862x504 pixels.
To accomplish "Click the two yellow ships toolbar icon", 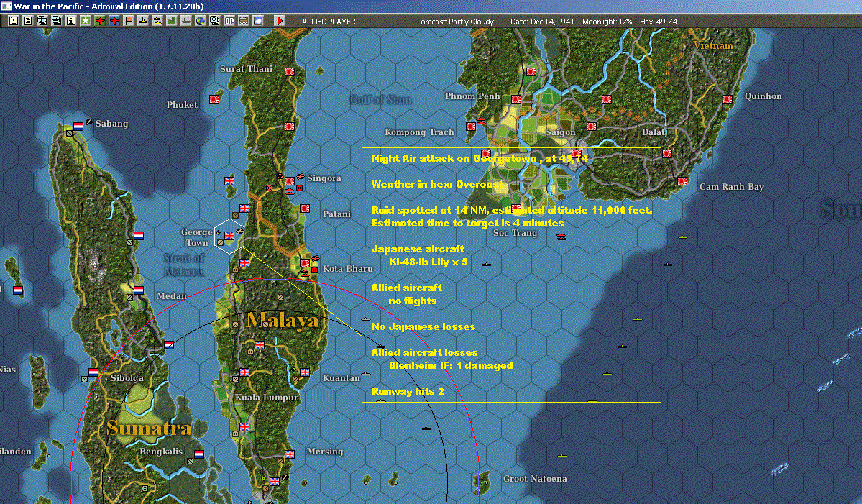I will click(157, 21).
